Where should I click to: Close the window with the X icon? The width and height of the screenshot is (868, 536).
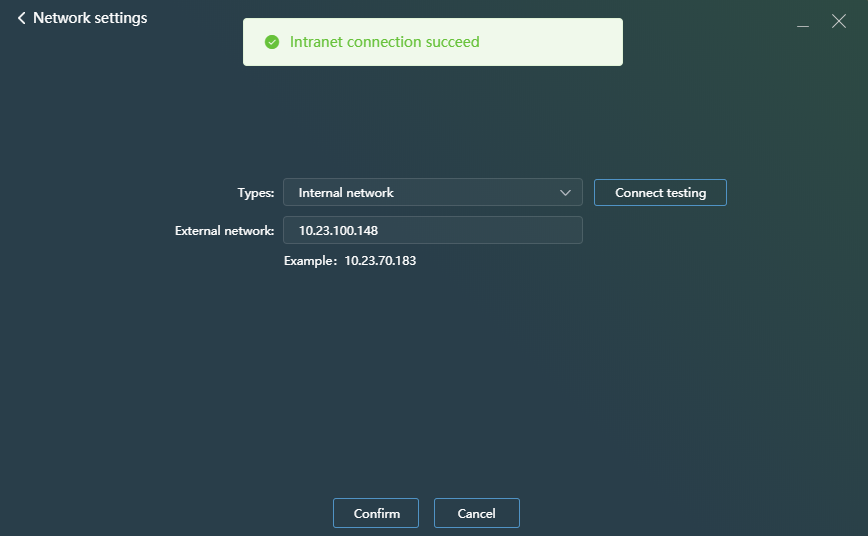coord(839,21)
